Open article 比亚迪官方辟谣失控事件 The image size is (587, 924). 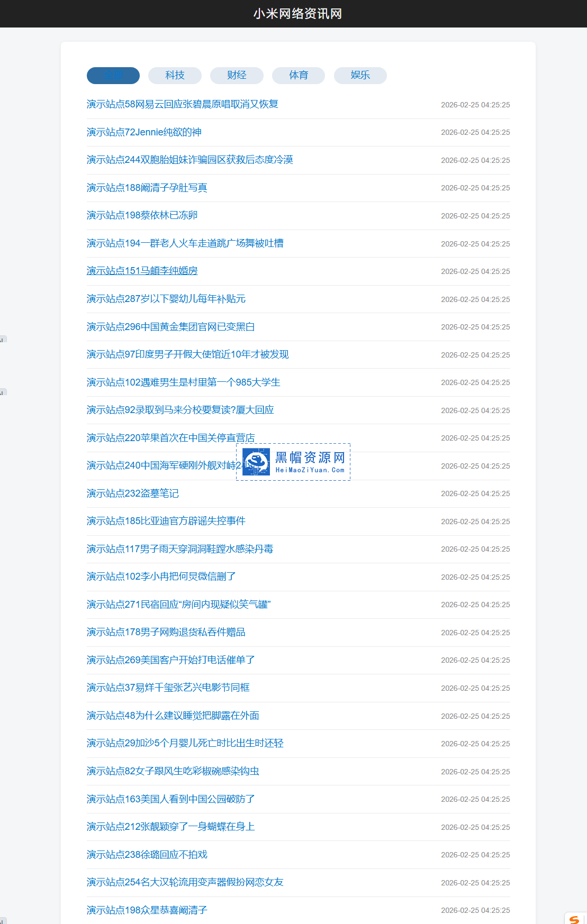pos(166,521)
